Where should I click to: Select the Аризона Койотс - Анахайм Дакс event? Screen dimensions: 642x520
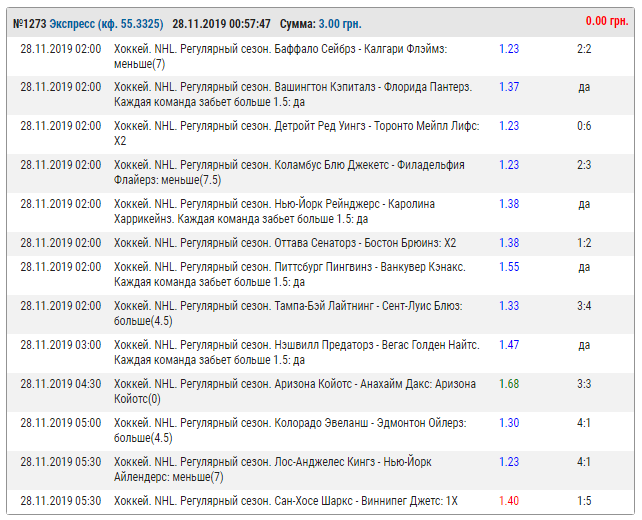coord(295,391)
